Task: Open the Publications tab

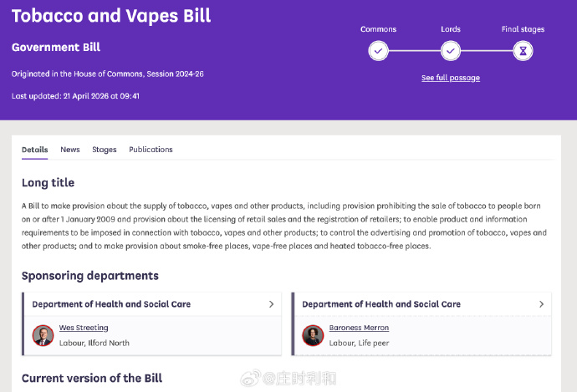Action: [151, 150]
